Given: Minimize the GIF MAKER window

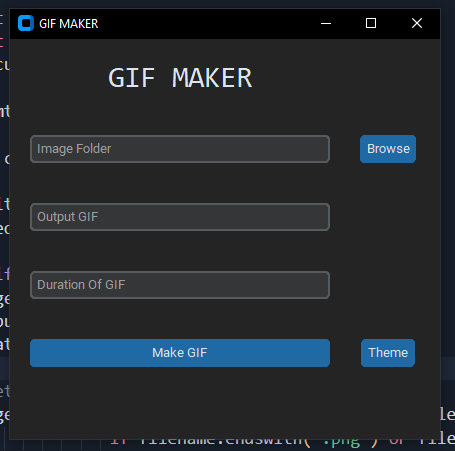Looking at the screenshot, I should click(326, 23).
